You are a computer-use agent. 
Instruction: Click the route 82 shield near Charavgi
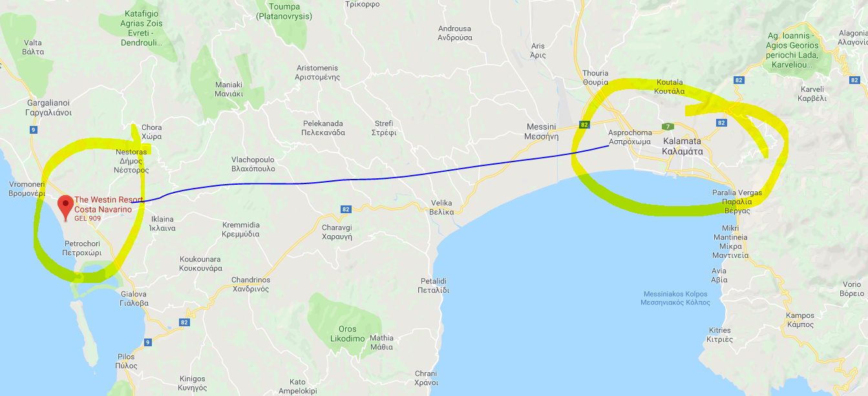coord(346,210)
